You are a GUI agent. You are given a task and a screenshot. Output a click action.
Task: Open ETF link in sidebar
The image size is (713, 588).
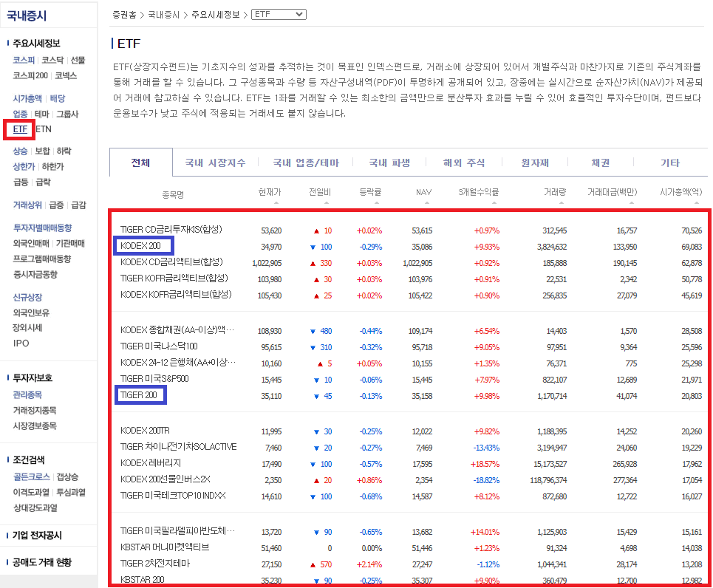click(20, 129)
